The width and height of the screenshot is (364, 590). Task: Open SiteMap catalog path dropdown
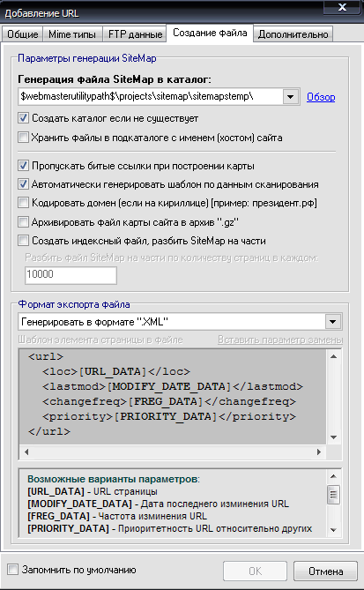(x=290, y=97)
